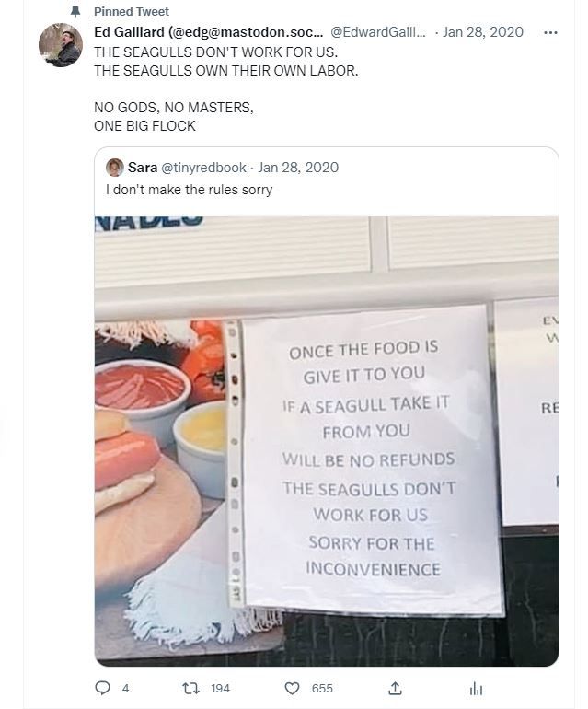Like the tweet with the heart icon

coord(292,688)
